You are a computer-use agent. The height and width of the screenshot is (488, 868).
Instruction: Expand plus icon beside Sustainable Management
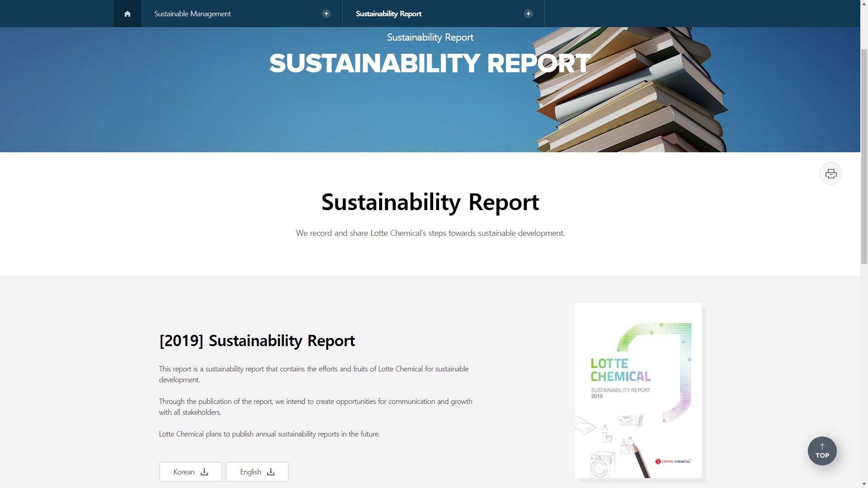326,14
